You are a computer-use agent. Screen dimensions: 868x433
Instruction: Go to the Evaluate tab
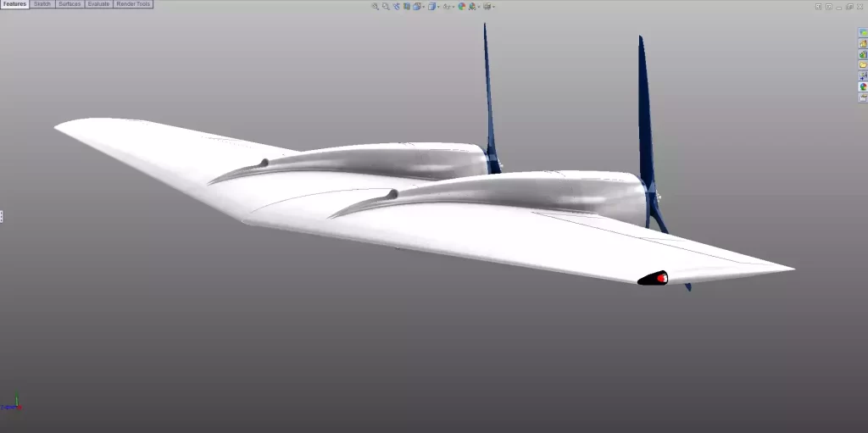(98, 4)
